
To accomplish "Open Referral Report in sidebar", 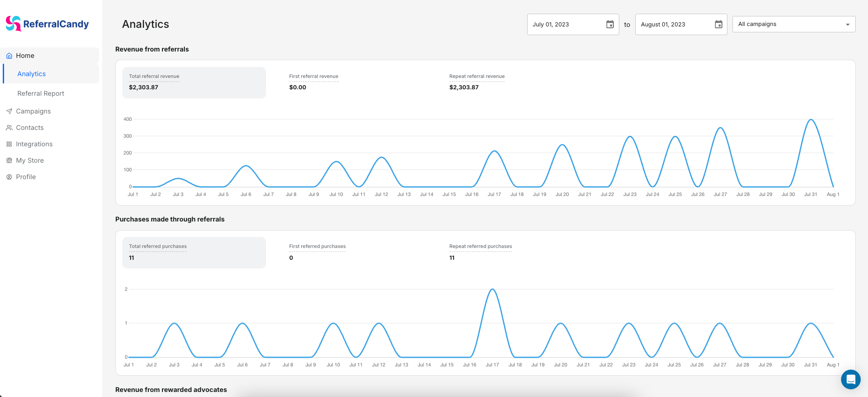I will tap(41, 93).
